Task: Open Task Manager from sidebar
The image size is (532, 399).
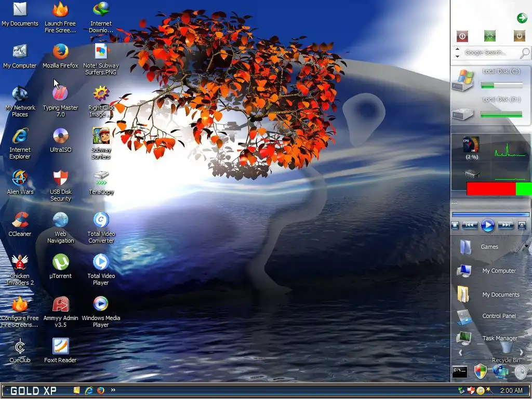Action: click(x=487, y=338)
